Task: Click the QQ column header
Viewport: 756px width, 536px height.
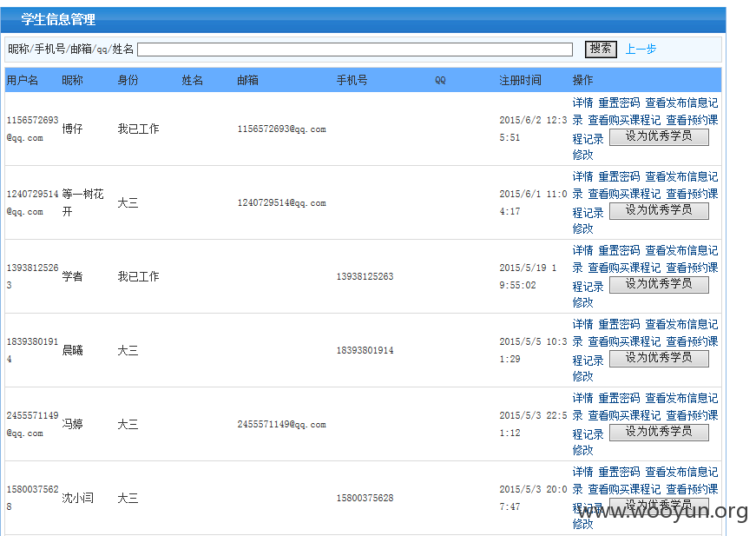Action: click(x=440, y=81)
